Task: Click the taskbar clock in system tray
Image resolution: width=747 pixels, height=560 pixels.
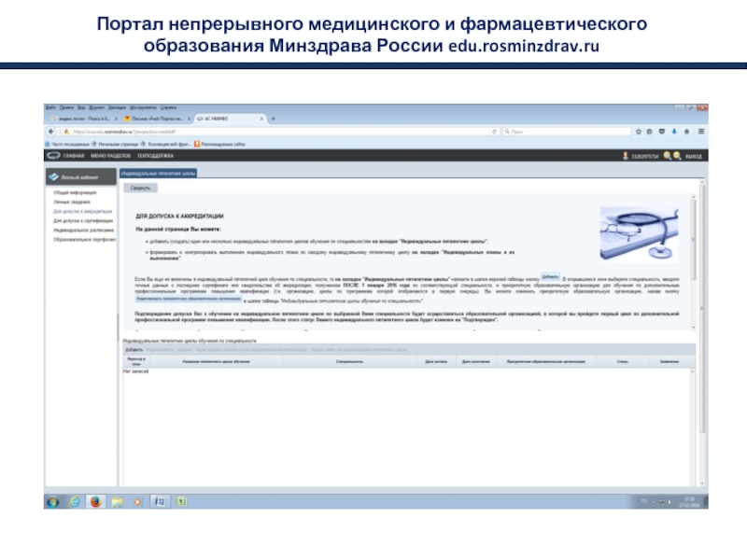Action: (x=689, y=502)
